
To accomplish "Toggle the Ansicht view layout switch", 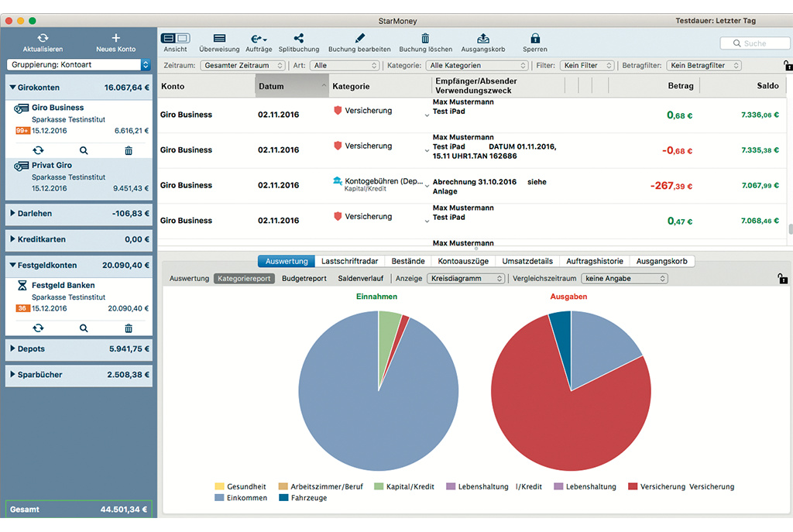I will coord(175,38).
